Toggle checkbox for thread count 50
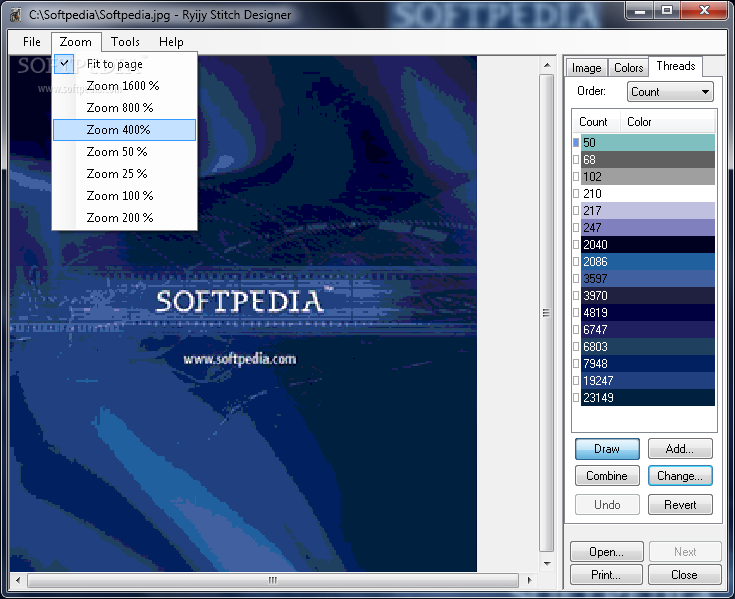Image resolution: width=735 pixels, height=599 pixels. pos(576,142)
